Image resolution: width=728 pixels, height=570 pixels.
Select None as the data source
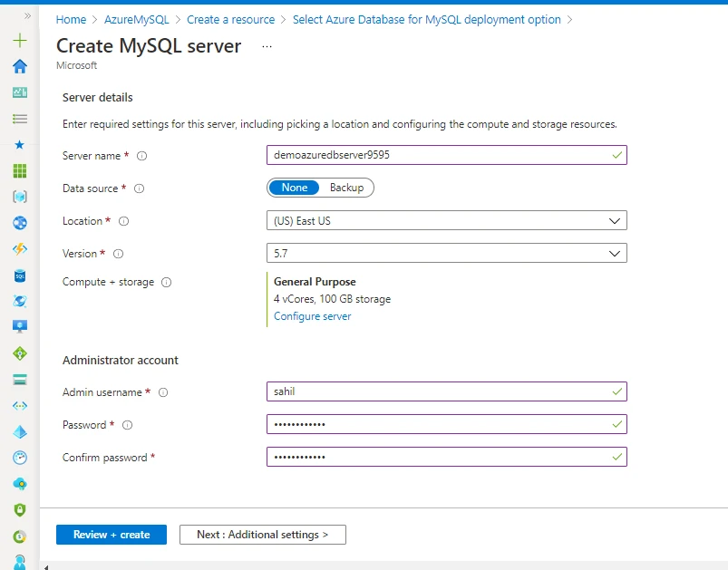coord(294,188)
